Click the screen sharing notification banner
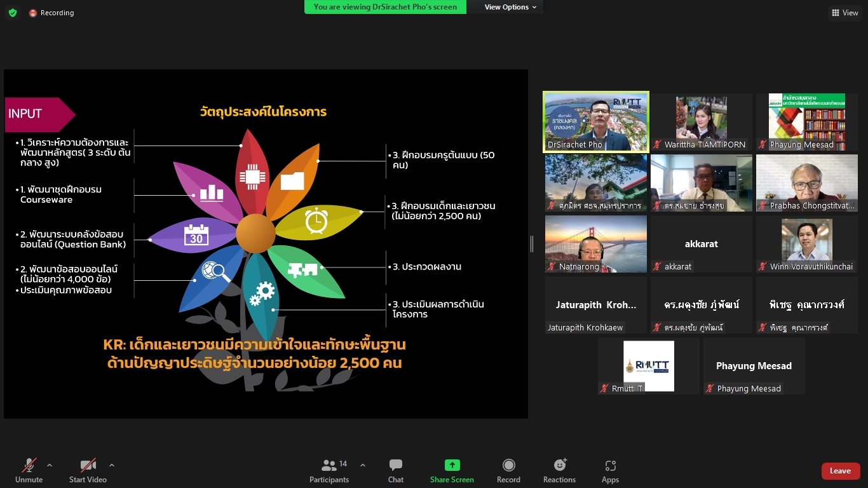This screenshot has width=868, height=488. pyautogui.click(x=385, y=7)
